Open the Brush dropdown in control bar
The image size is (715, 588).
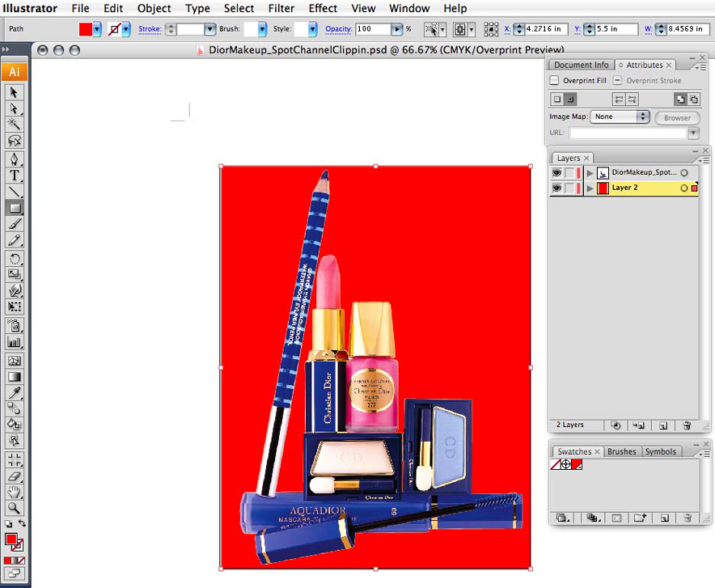tap(261, 29)
